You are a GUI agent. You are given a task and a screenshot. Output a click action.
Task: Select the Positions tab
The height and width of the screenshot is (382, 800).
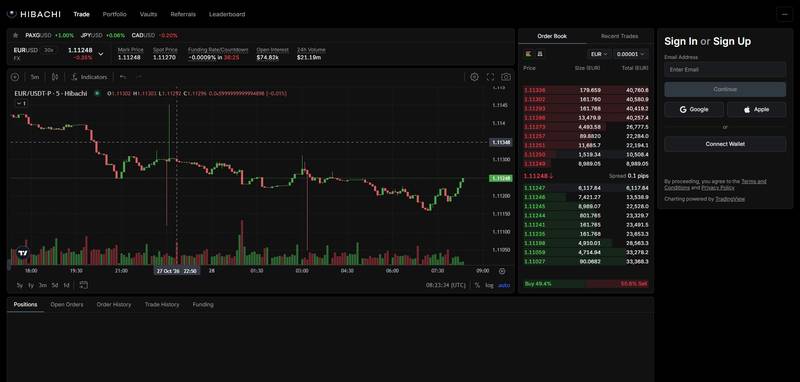click(26, 304)
